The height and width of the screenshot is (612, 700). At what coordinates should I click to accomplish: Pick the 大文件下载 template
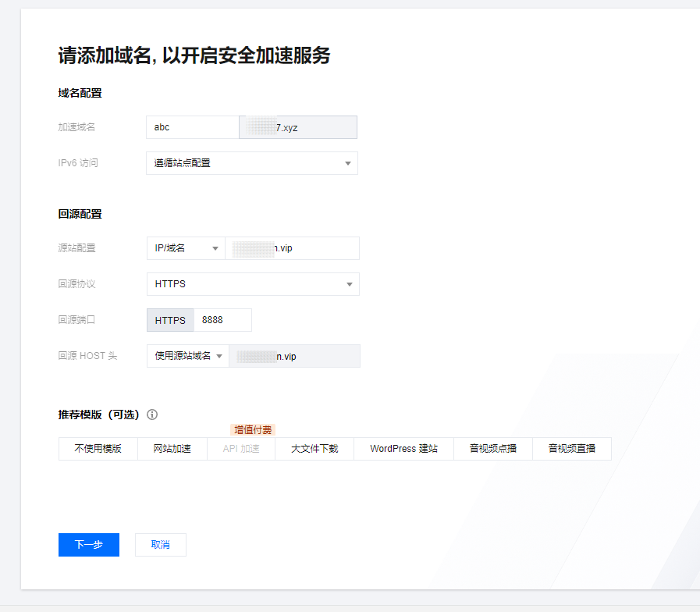pyautogui.click(x=314, y=449)
